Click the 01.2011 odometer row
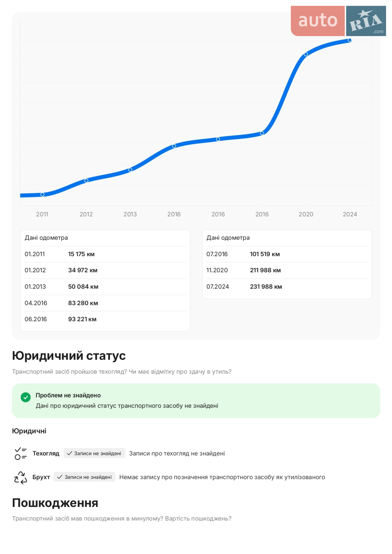Viewport: 392px width, 554px height. click(105, 254)
